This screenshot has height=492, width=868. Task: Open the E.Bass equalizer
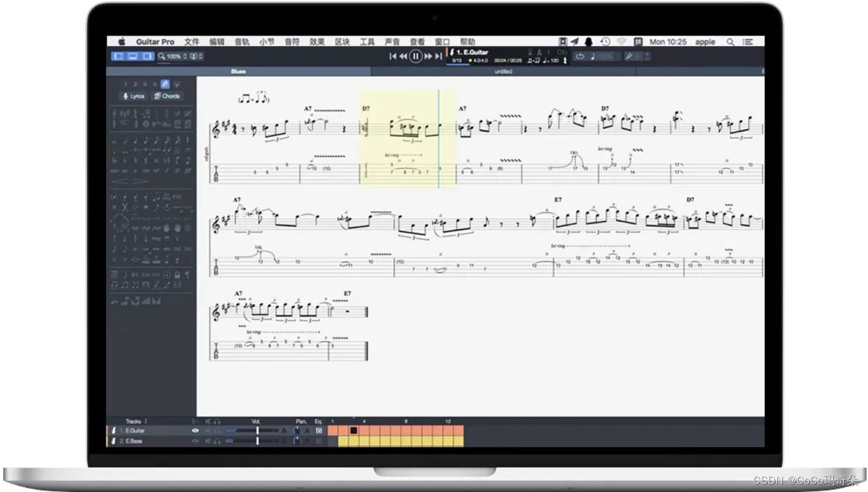(319, 441)
